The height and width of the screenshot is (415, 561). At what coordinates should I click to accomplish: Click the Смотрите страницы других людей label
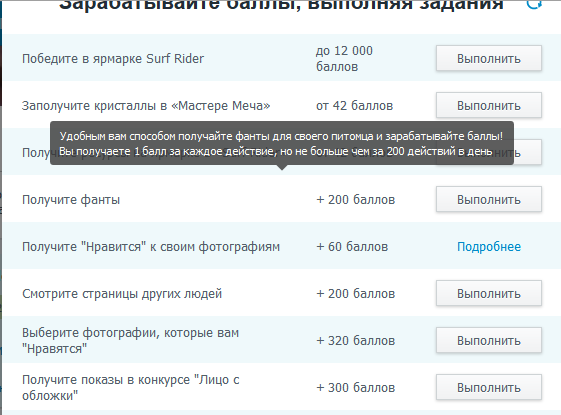click(122, 294)
